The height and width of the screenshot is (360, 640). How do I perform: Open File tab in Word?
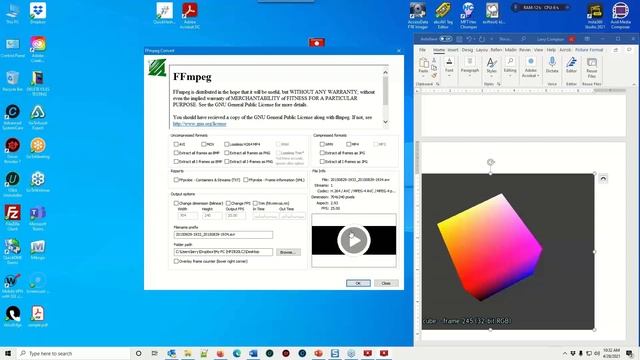coord(422,50)
